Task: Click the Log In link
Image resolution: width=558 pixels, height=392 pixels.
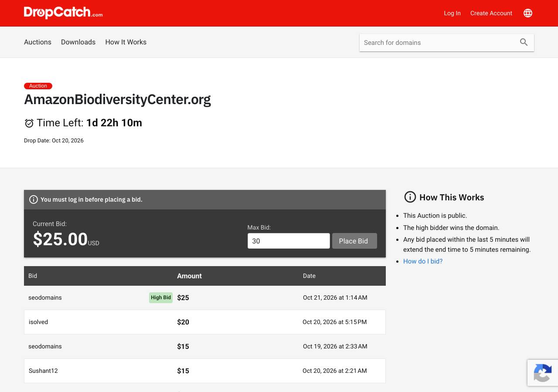Action: coord(452,13)
